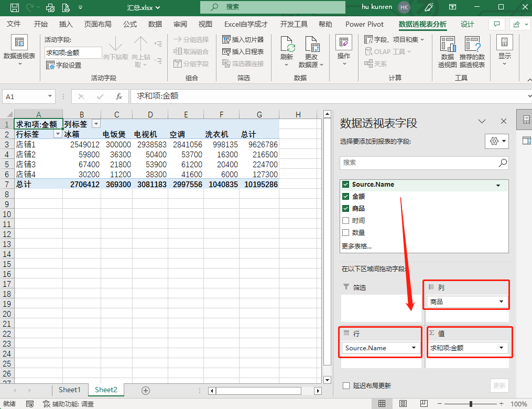This screenshot has height=409, width=532.
Task: Add a new sheet with plus icon
Action: 146,390
